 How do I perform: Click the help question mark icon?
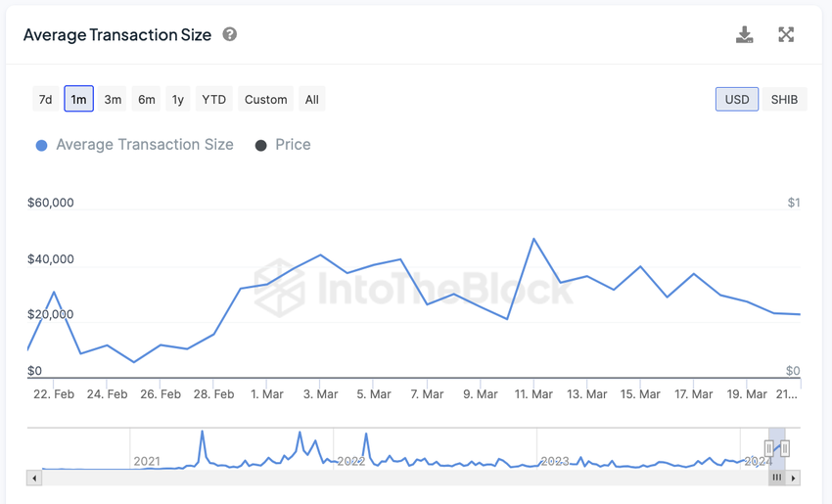[x=230, y=34]
